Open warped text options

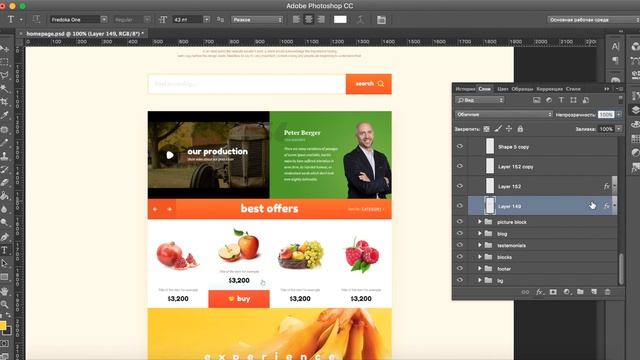click(x=360, y=19)
